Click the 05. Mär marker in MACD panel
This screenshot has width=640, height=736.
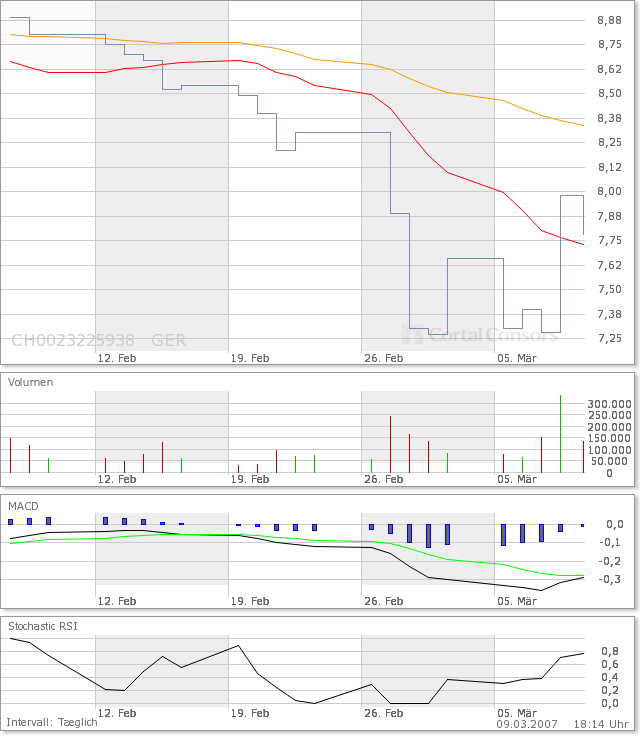coord(516,601)
